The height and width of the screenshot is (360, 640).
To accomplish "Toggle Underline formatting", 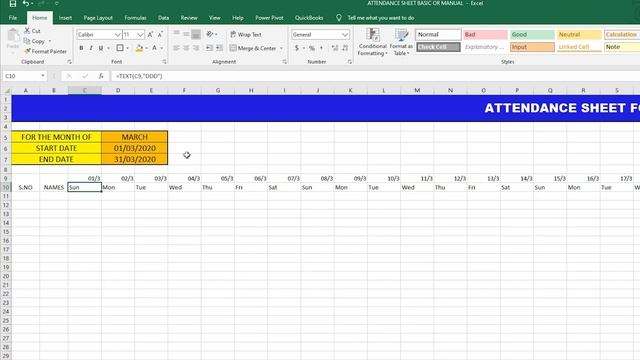I will point(100,48).
